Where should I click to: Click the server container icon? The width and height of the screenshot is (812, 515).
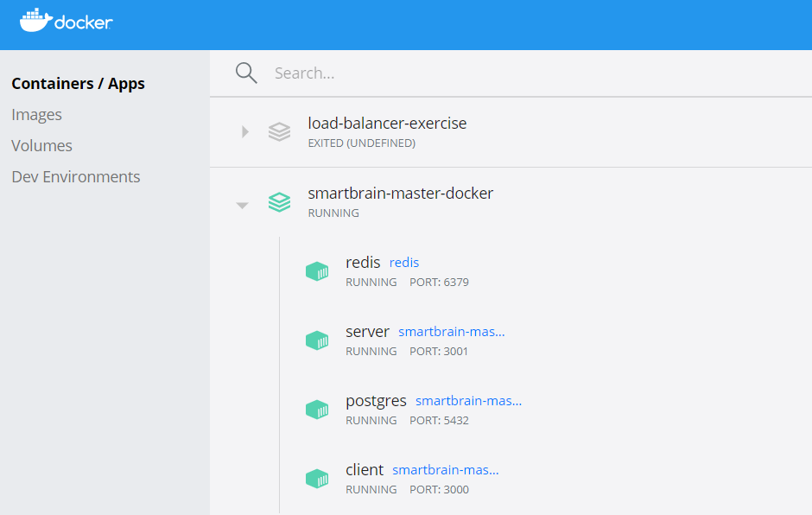click(x=317, y=340)
